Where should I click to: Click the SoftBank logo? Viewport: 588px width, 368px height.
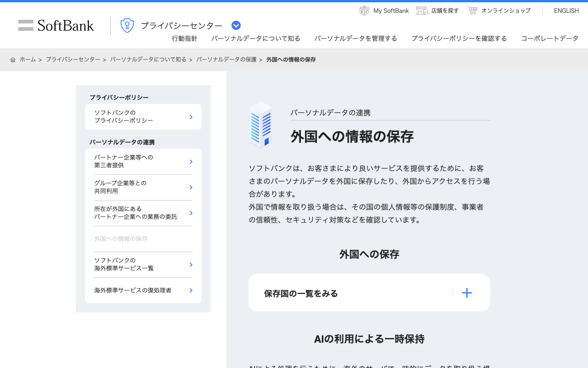56,25
